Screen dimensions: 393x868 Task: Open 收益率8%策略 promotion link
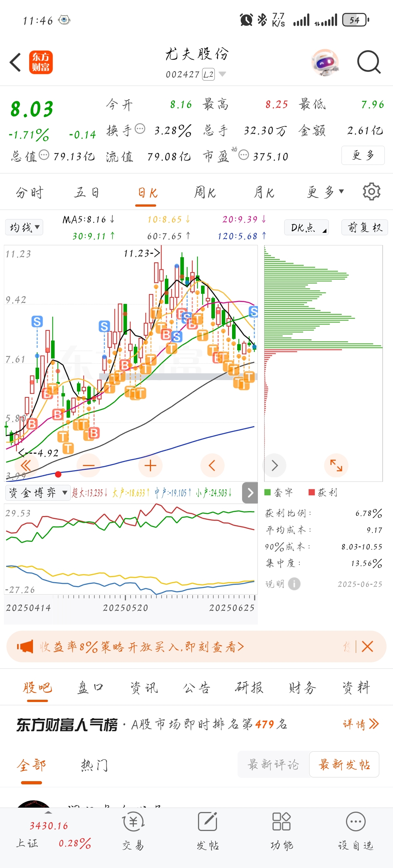click(142, 646)
